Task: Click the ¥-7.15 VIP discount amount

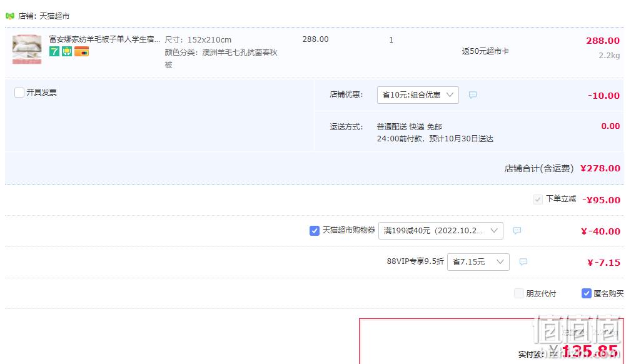Action: coord(603,263)
